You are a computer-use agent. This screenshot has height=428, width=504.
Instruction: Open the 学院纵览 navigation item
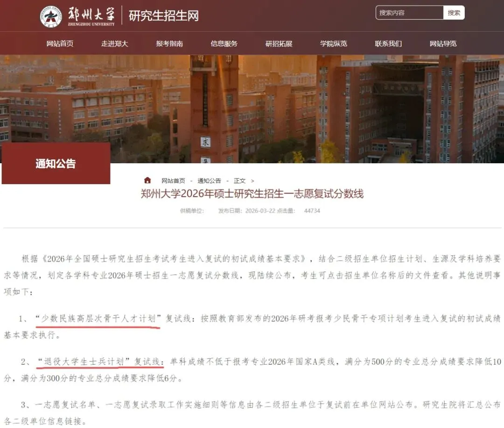pyautogui.click(x=334, y=44)
